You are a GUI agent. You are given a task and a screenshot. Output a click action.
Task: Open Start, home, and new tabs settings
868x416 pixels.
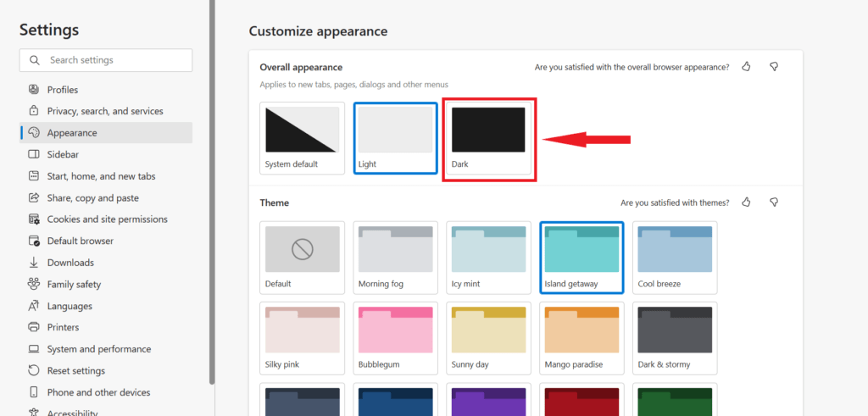coord(106,176)
